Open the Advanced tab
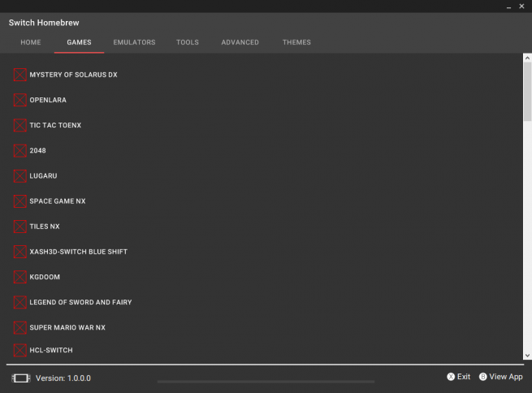Image resolution: width=532 pixels, height=393 pixels. [240, 42]
